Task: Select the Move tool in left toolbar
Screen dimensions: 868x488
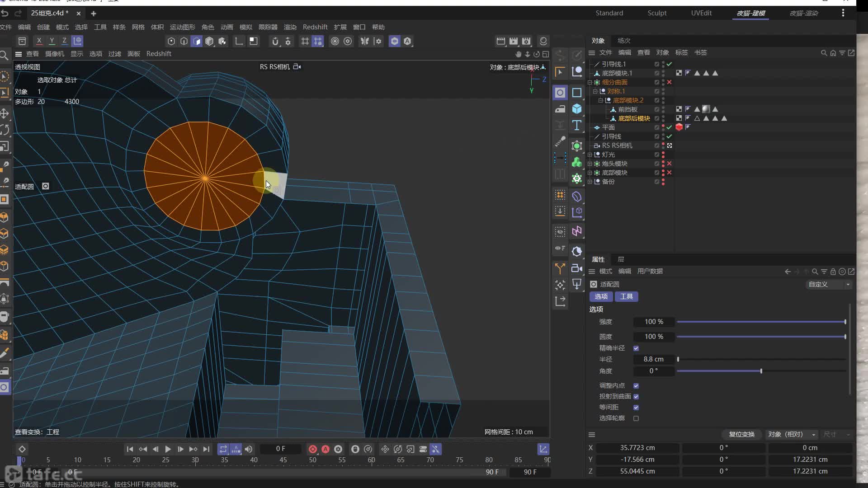Action: pos(5,113)
